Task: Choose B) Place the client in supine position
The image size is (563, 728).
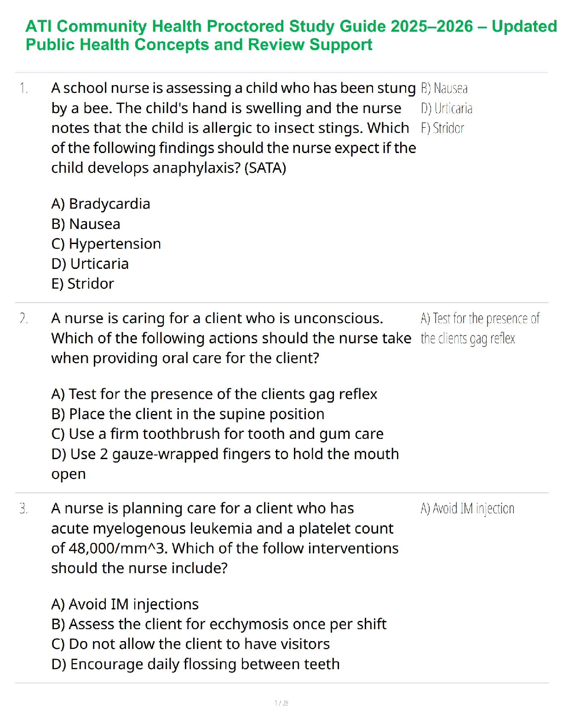Action: pos(188,414)
